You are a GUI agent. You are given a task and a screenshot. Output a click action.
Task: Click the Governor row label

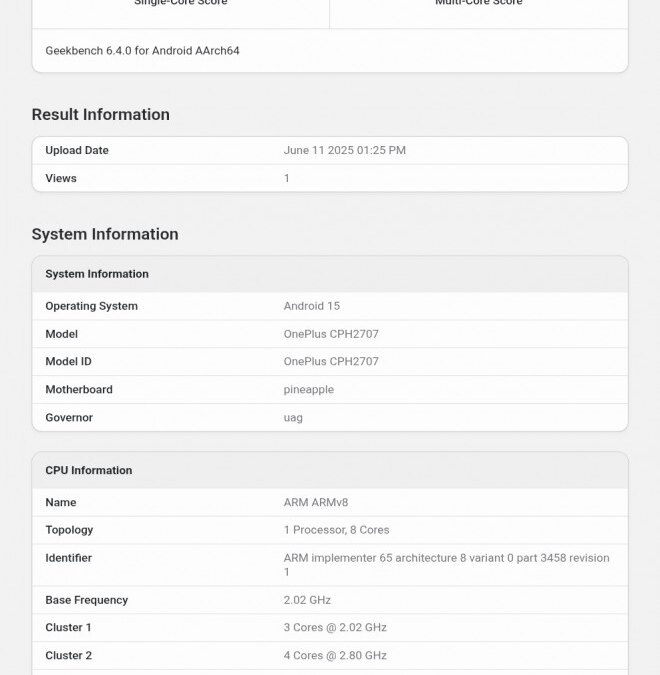pyautogui.click(x=69, y=418)
